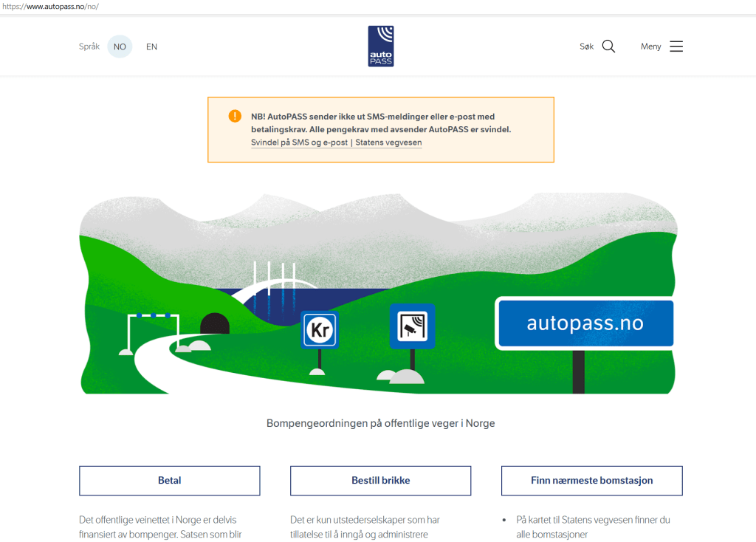This screenshot has width=756, height=542.
Task: Click the AutoPASS logo in the header
Action: tap(381, 47)
